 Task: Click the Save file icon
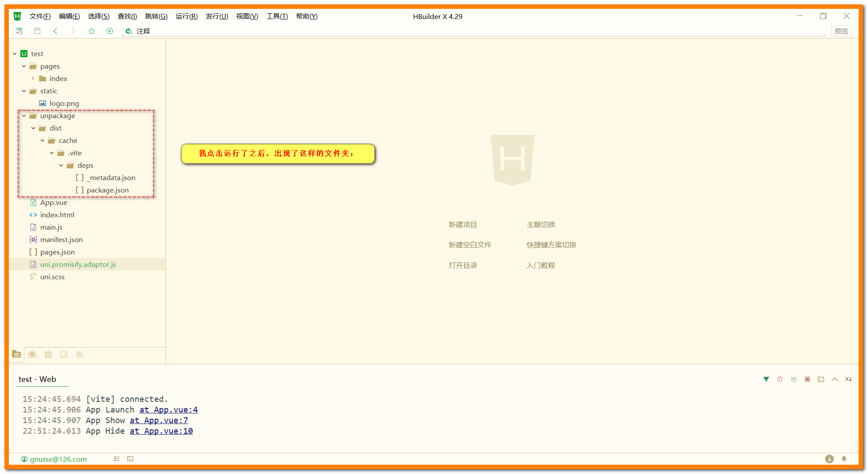click(37, 31)
